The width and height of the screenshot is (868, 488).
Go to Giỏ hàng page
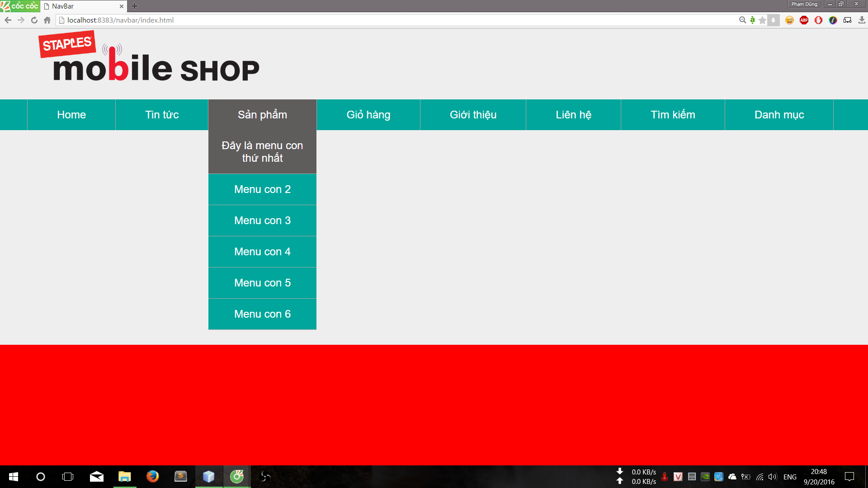click(x=368, y=115)
